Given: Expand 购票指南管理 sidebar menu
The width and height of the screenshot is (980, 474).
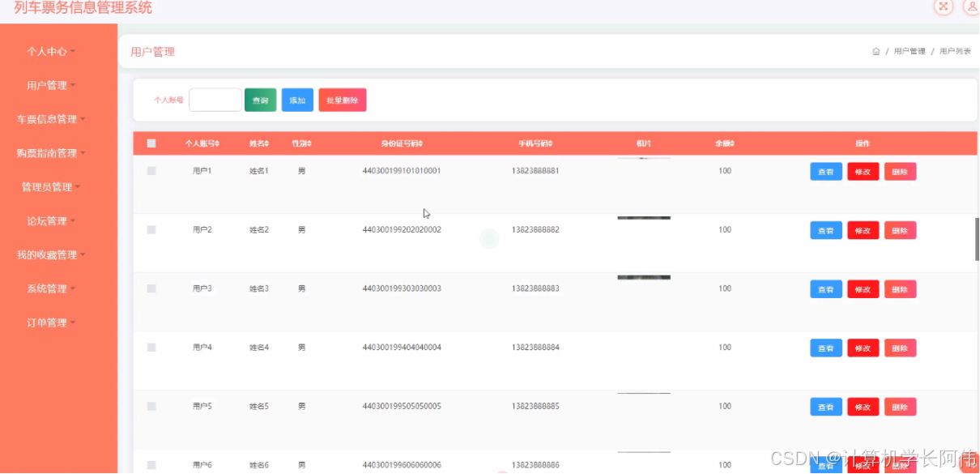Looking at the screenshot, I should [51, 153].
